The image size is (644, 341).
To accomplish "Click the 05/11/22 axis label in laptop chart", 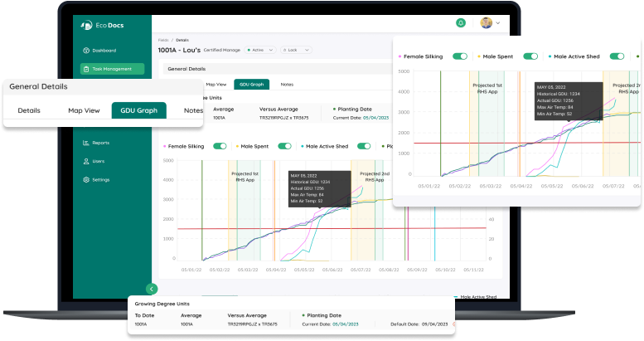I will 473,270.
